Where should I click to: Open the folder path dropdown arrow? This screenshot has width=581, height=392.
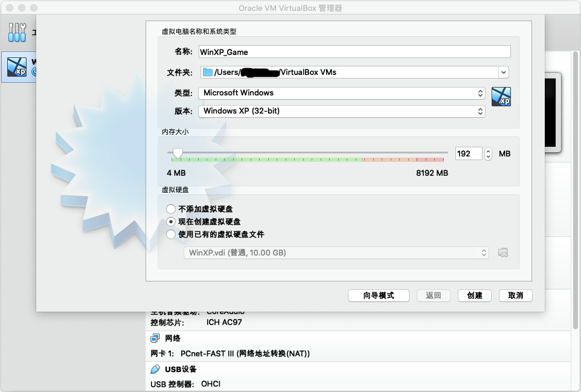(x=503, y=72)
